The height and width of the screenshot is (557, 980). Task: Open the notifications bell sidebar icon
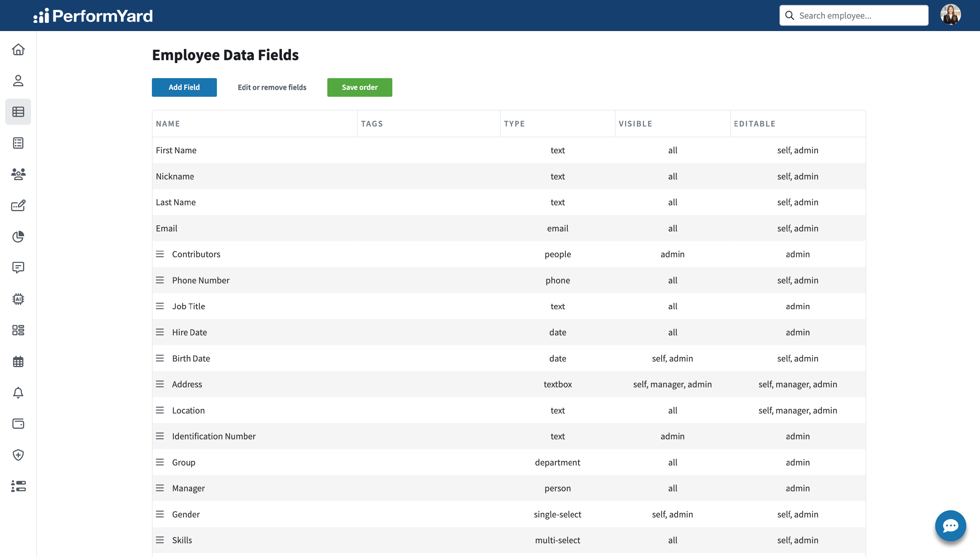[18, 393]
